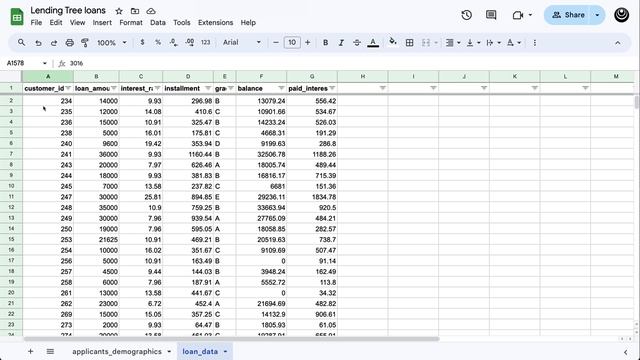
Task: Open side panel with bottom-right chevron
Action: click(x=625, y=352)
